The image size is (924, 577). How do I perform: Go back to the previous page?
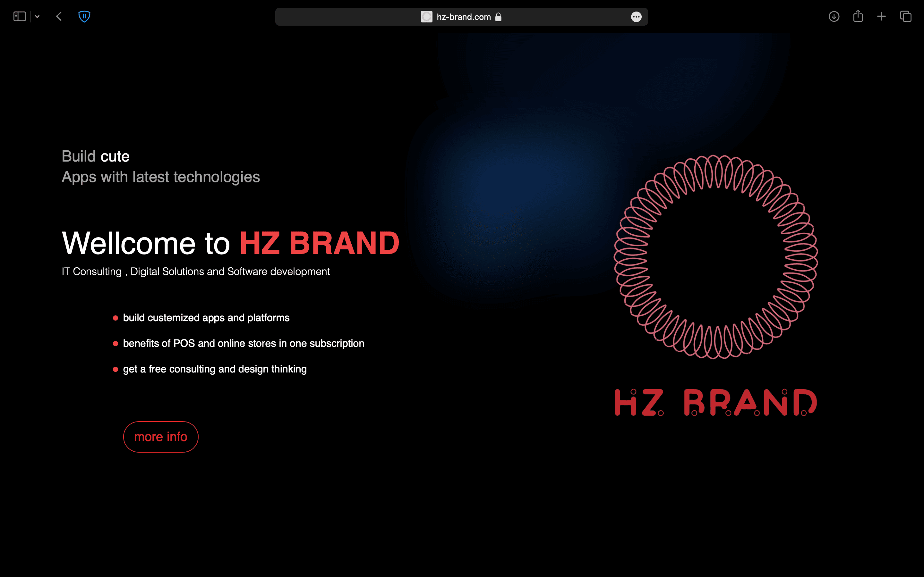click(59, 16)
